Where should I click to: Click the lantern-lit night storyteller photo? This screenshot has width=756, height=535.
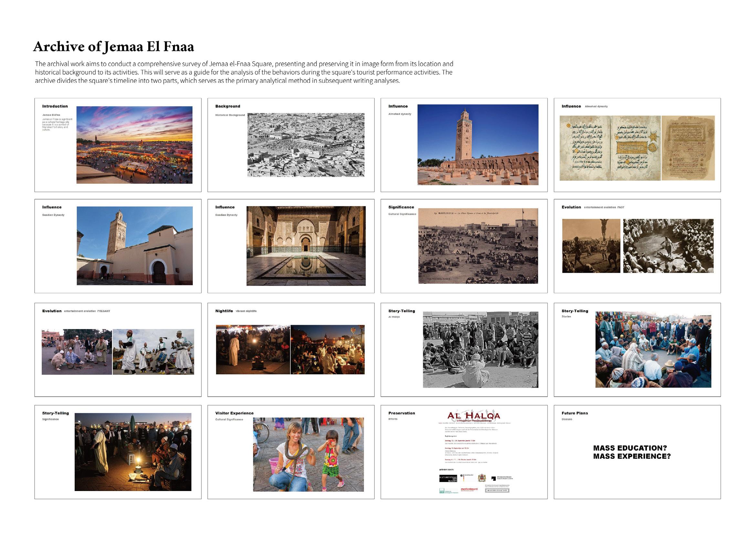tap(133, 452)
